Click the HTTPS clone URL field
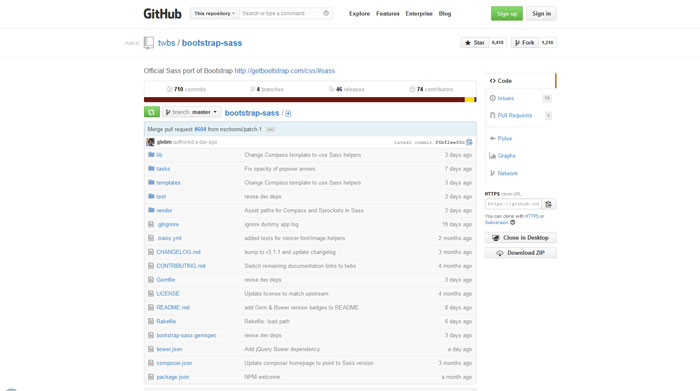Viewport: 700px width, 391px height. (513, 204)
